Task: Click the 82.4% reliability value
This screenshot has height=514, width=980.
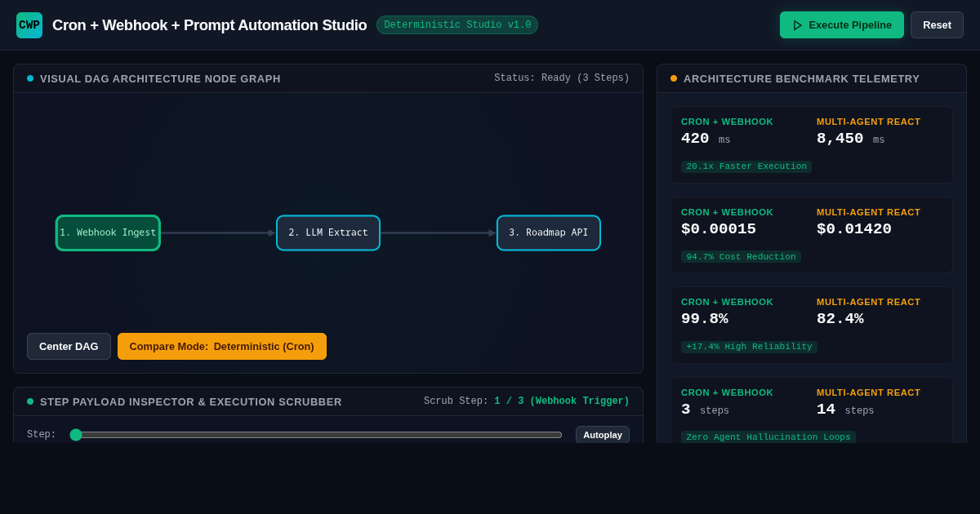Action: (840, 319)
